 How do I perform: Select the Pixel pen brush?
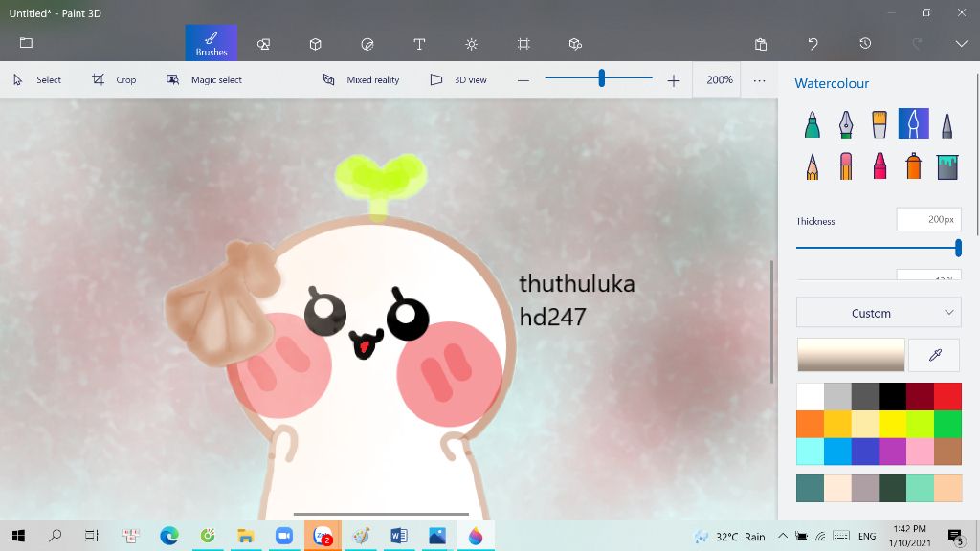tap(947, 124)
